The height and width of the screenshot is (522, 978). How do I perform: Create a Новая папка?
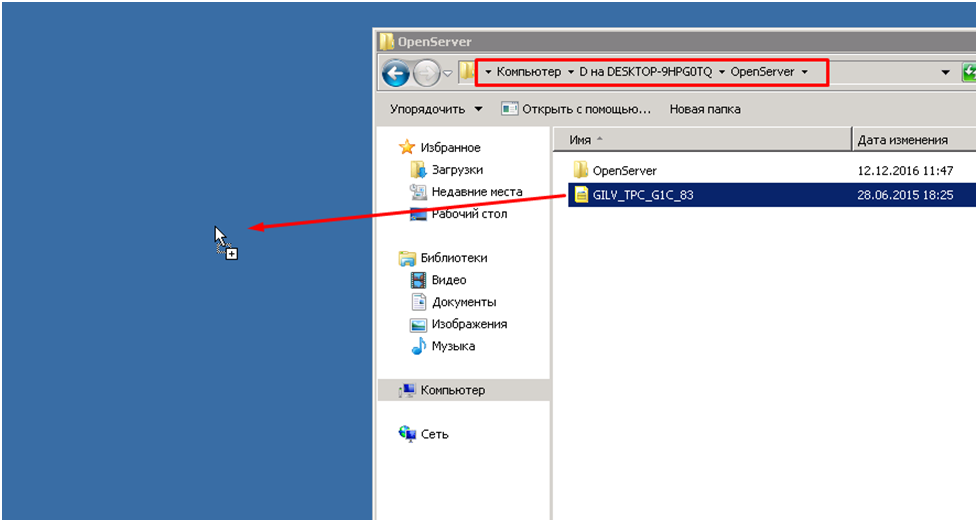pyautogui.click(x=705, y=109)
